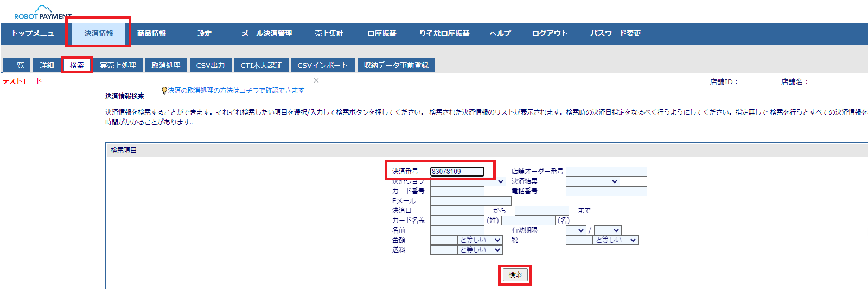Click the 名前 input field

pyautogui.click(x=457, y=230)
